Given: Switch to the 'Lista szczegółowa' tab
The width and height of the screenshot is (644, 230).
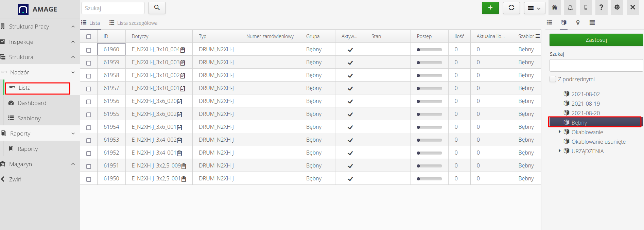Looking at the screenshot, I should tap(133, 23).
